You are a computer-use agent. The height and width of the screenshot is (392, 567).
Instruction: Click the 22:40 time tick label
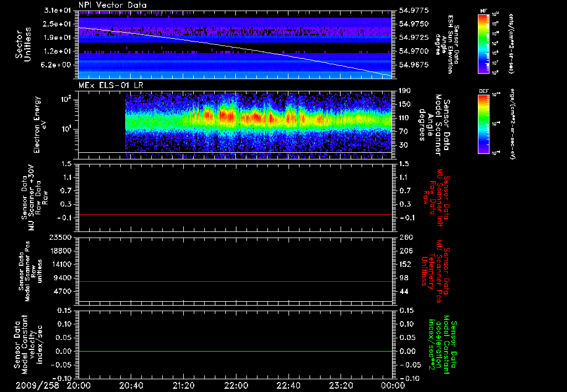click(x=288, y=385)
